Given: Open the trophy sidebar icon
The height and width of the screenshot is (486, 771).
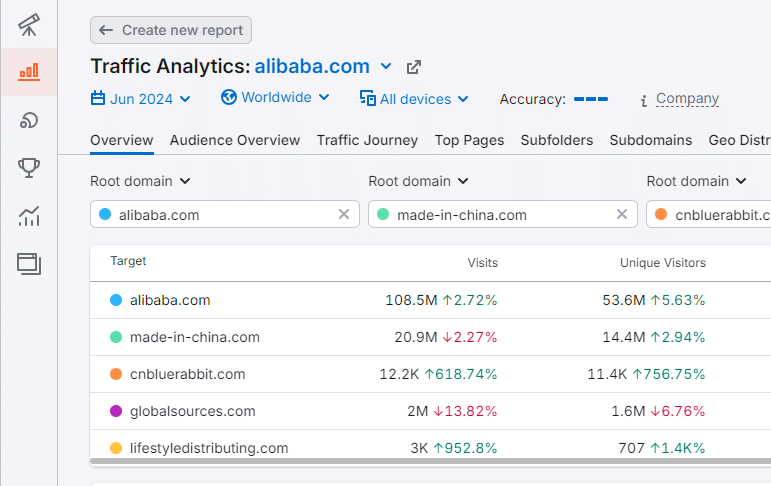Looking at the screenshot, I should coord(29,168).
